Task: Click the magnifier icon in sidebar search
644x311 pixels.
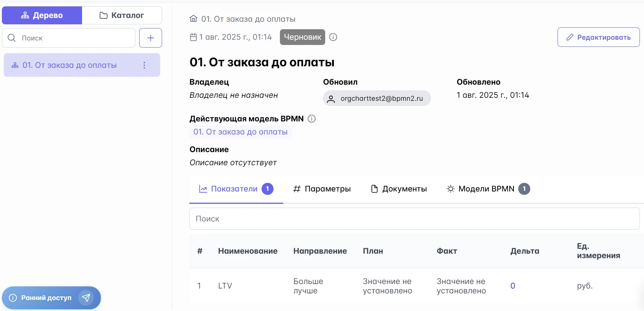Action: (12, 38)
